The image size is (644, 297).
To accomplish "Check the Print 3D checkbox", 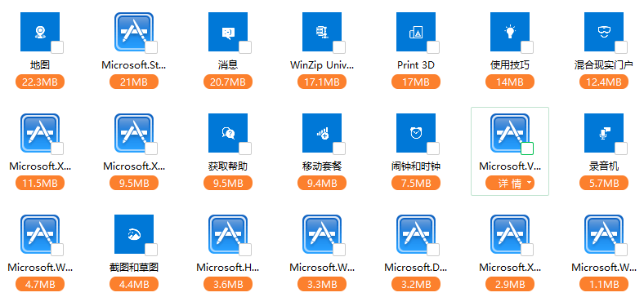I will pyautogui.click(x=433, y=47).
